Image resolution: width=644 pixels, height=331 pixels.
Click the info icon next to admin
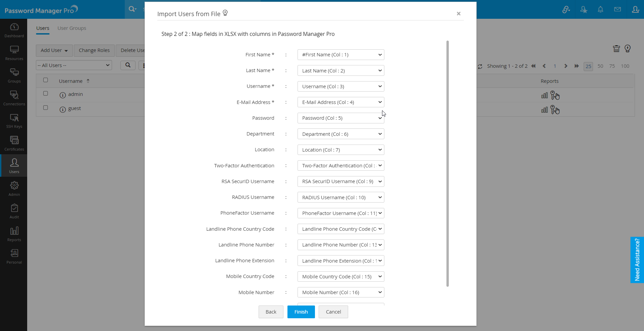(x=62, y=95)
